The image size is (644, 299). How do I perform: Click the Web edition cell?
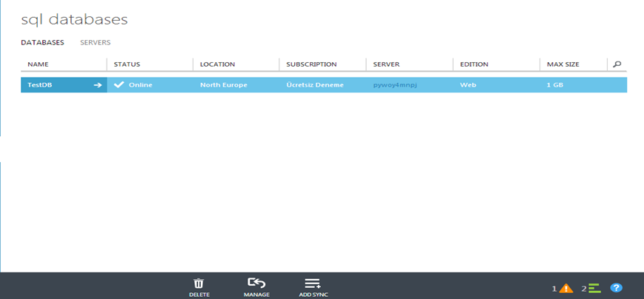tap(468, 85)
